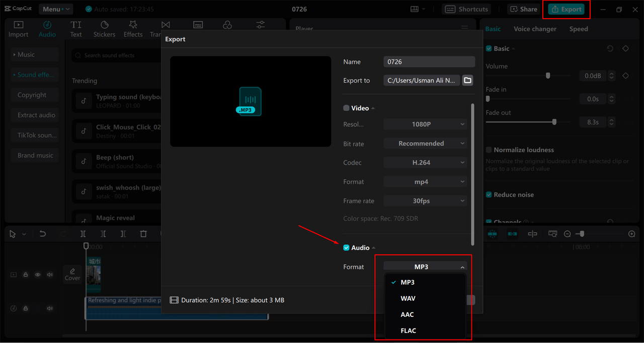This screenshot has width=644, height=343.
Task: Switch to the Voice changer tab
Action: click(535, 29)
